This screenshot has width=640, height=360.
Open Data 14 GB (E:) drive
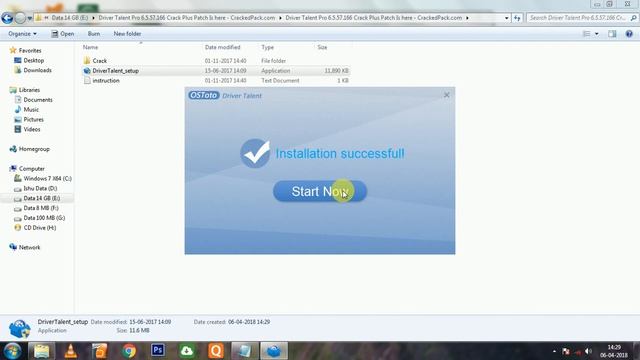(x=41, y=198)
